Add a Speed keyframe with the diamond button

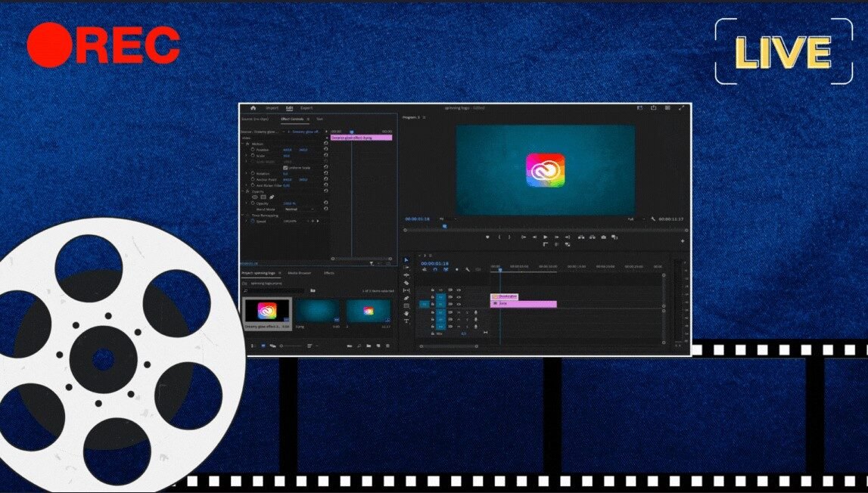313,222
